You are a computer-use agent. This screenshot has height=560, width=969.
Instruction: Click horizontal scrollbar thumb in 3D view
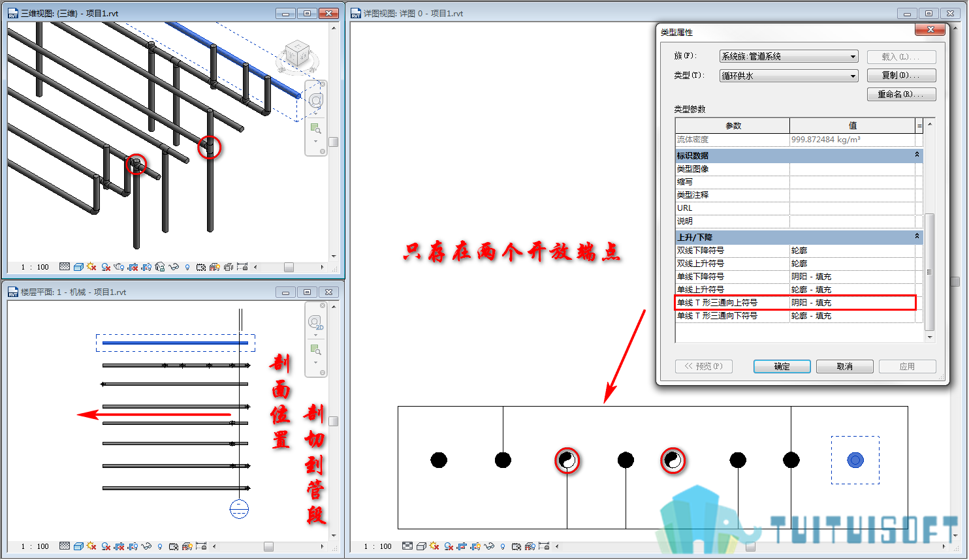click(x=289, y=267)
